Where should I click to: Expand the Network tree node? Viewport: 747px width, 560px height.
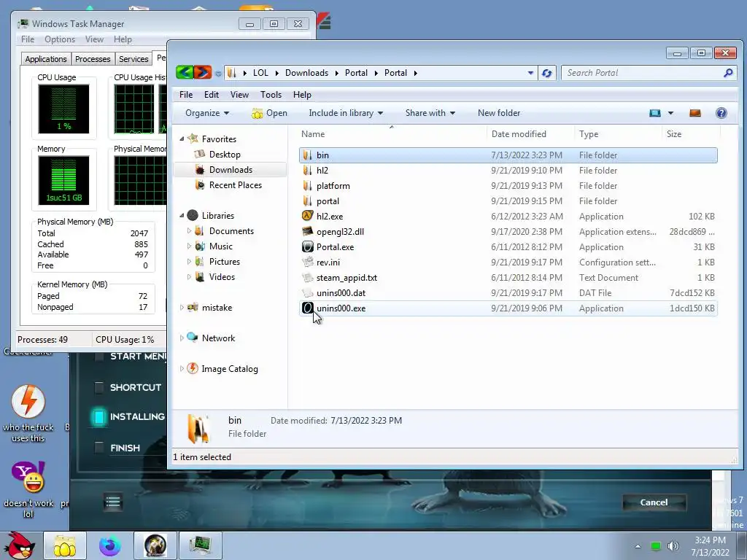click(182, 338)
